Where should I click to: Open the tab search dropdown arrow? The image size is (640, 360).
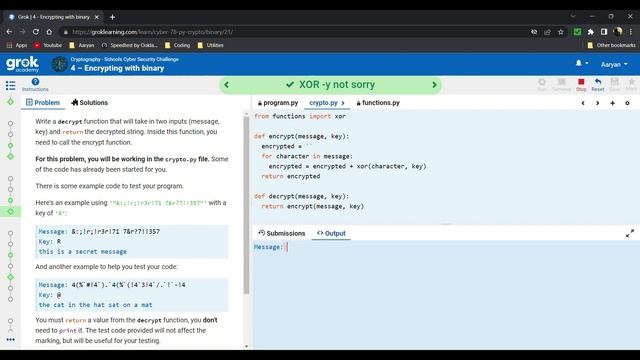tap(573, 16)
